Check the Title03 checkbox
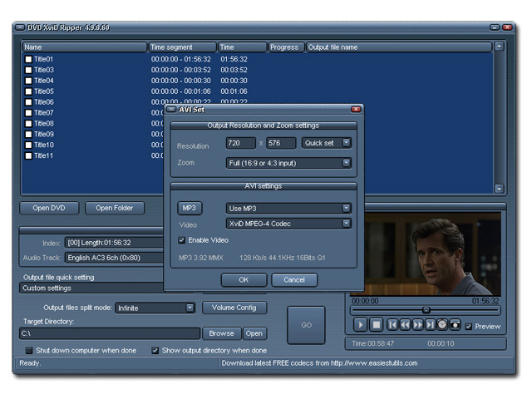 28,70
